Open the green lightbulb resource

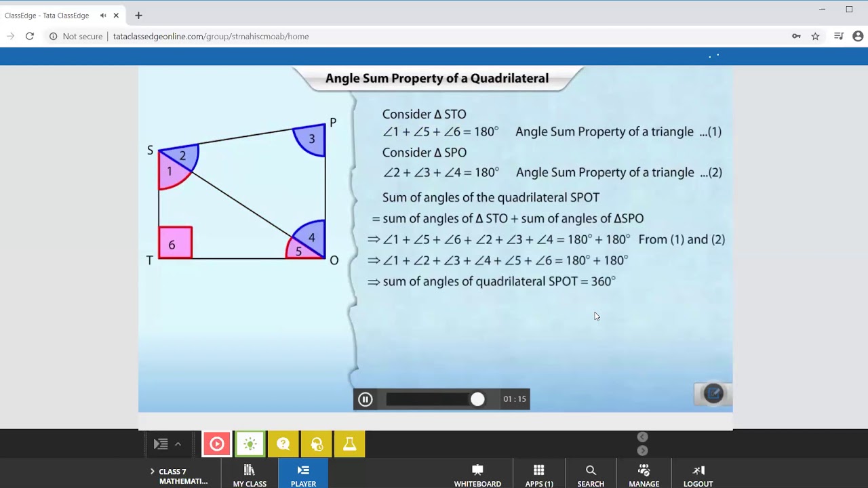(x=250, y=444)
